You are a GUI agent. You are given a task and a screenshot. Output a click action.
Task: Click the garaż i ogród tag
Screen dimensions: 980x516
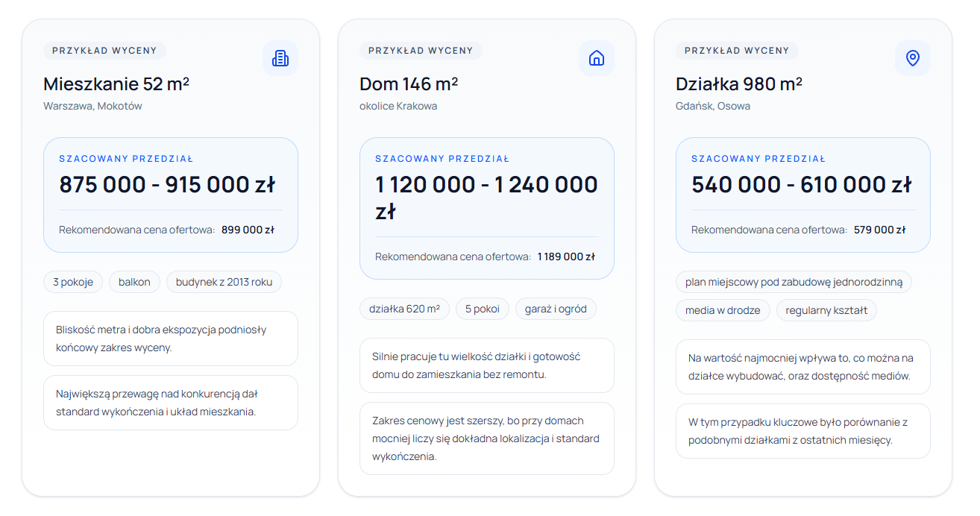click(556, 309)
